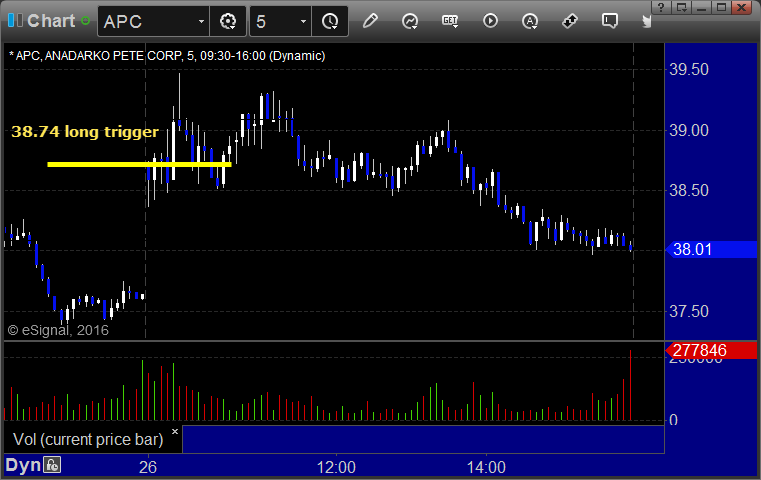Screen dimensions: 761x480
Task: Click the 12:00 time axis label
Action: coord(336,467)
